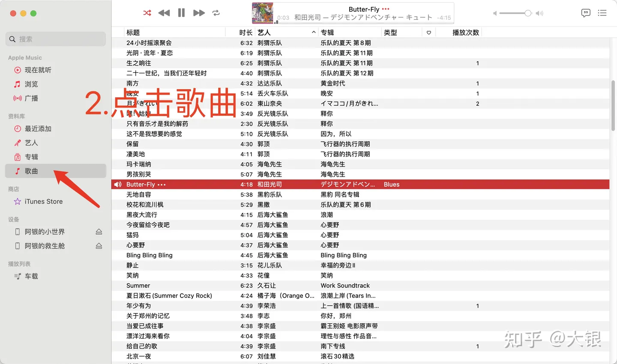This screenshot has height=364, width=617.
Task: Click album 黄金时代 cell
Action: pyautogui.click(x=333, y=84)
